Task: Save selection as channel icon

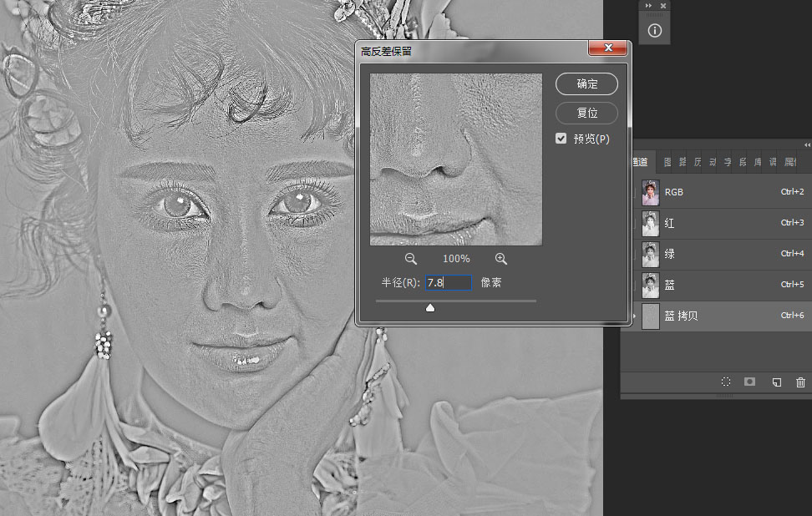Action: click(749, 382)
